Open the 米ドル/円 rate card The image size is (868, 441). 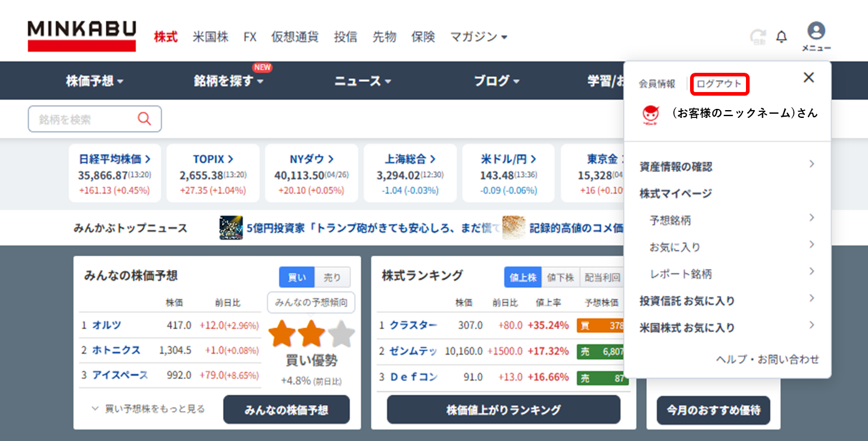[x=509, y=173]
